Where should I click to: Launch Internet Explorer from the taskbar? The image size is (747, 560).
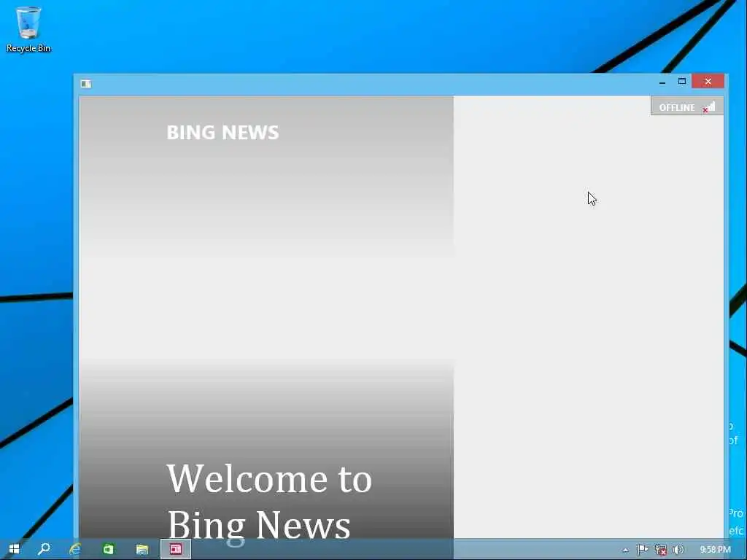coord(76,549)
